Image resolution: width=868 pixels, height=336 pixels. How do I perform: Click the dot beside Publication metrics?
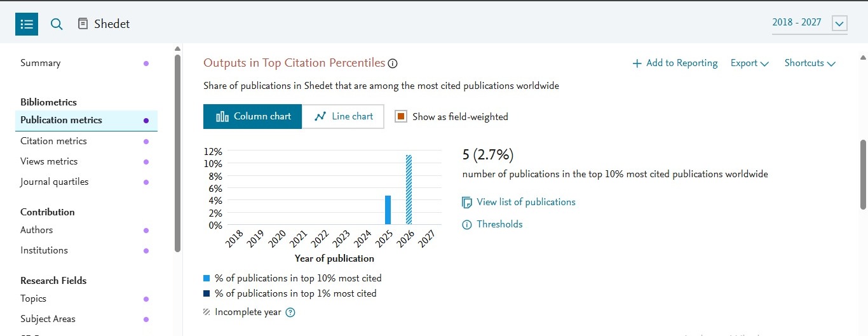coord(146,120)
